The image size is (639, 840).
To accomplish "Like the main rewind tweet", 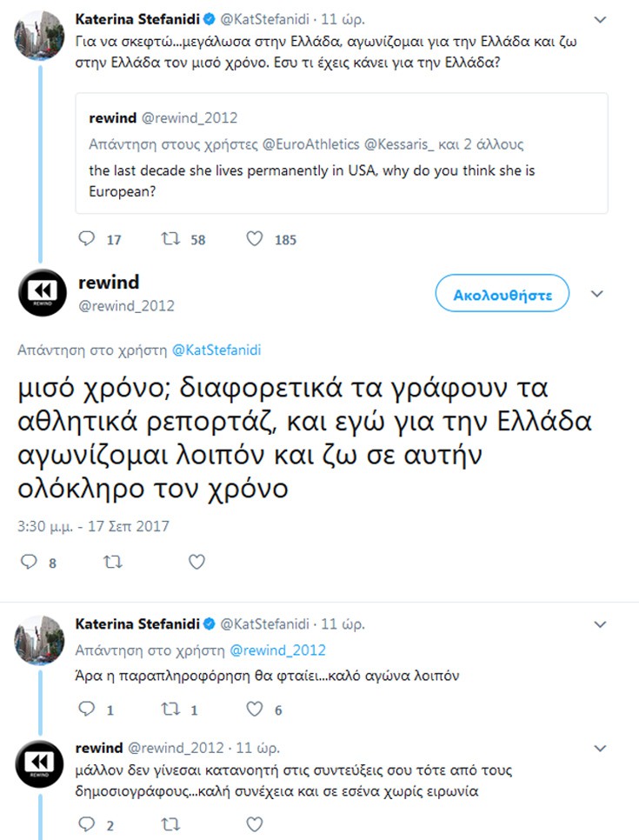I will pyautogui.click(x=197, y=562).
